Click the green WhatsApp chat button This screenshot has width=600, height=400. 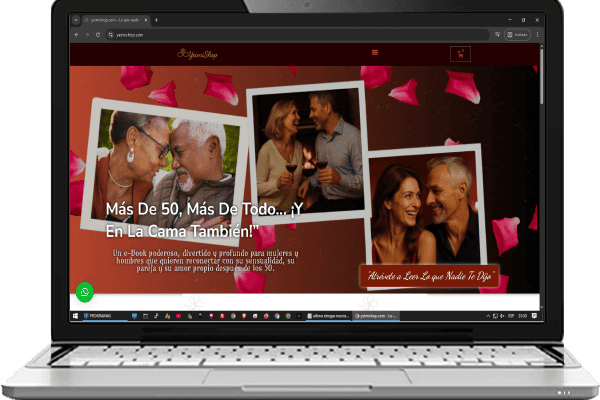[85, 292]
